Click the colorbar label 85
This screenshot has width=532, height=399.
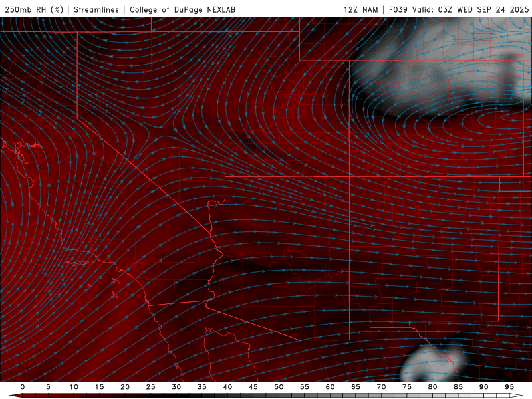458,387
